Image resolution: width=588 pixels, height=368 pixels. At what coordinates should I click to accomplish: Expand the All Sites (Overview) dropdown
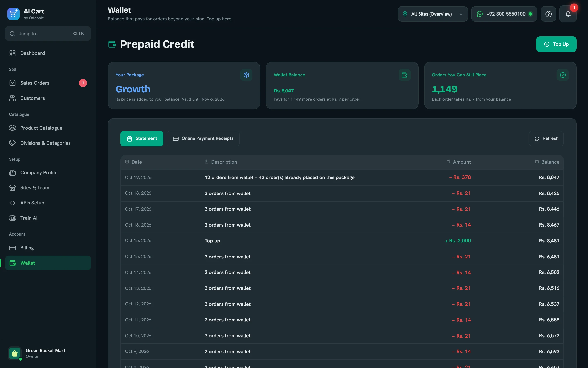click(x=432, y=14)
